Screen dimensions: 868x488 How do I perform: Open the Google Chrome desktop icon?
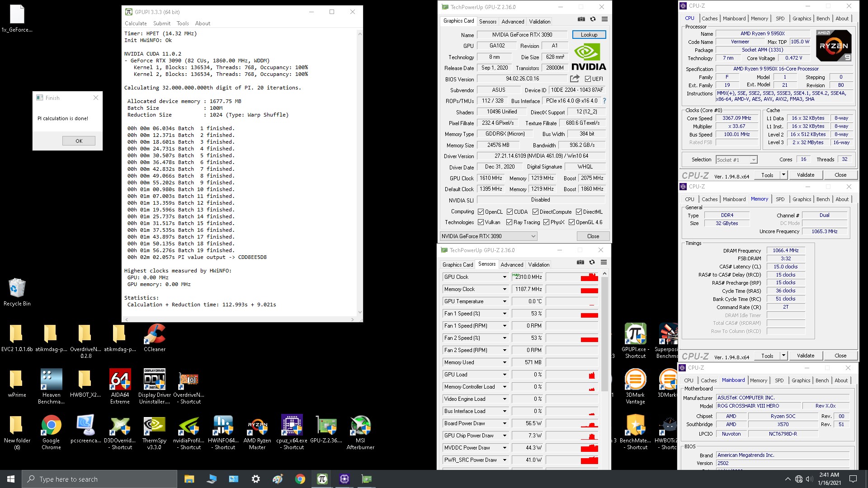(51, 432)
